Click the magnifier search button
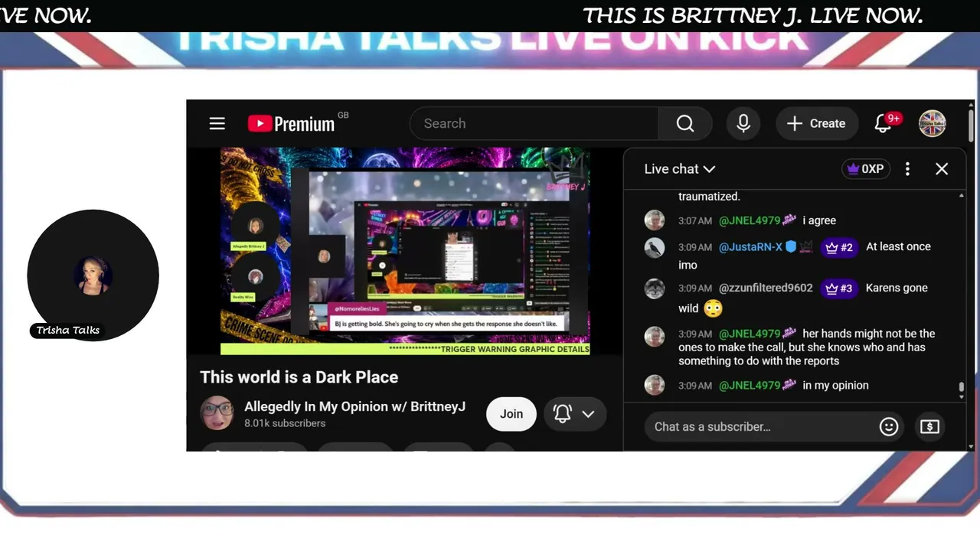 tap(685, 123)
